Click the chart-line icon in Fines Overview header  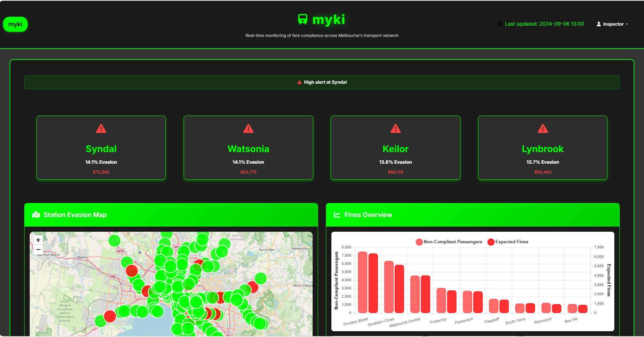[x=337, y=215]
